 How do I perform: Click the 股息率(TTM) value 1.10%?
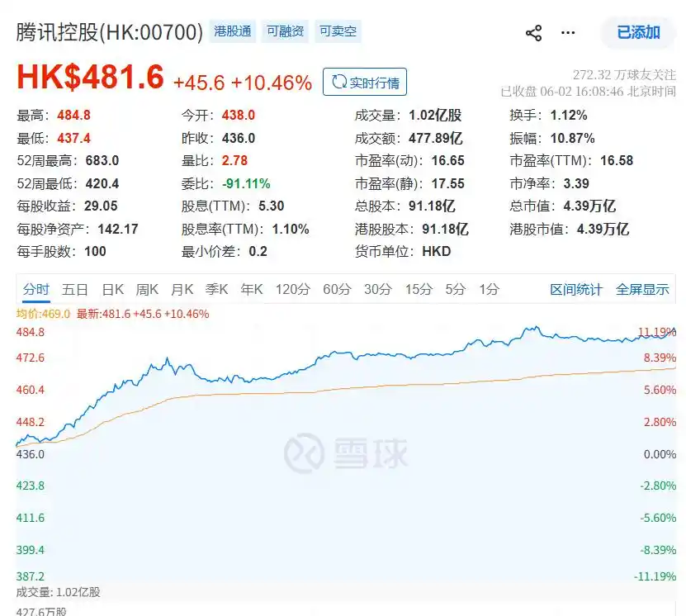click(291, 229)
